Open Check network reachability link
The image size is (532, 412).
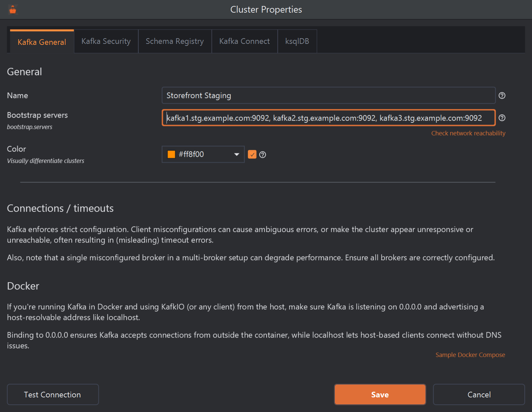(468, 133)
